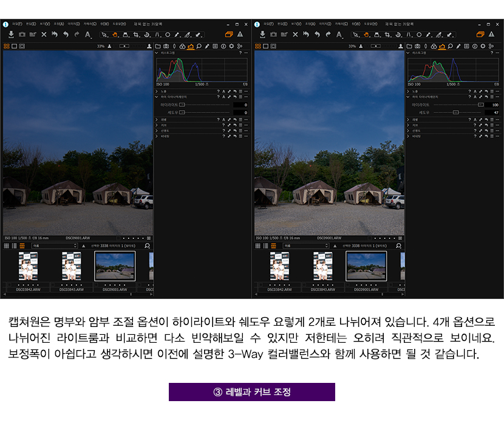Click the warning triangle icon in left window

pyautogui.click(x=240, y=35)
